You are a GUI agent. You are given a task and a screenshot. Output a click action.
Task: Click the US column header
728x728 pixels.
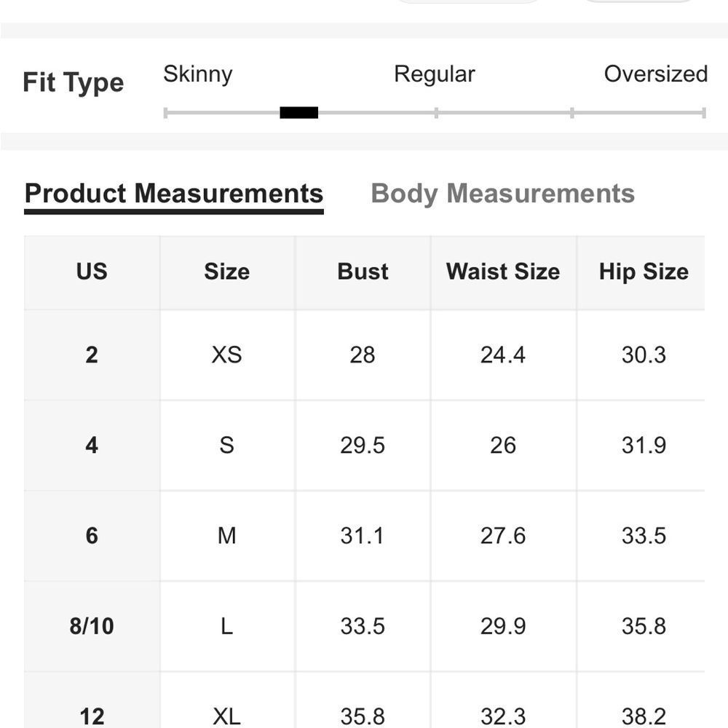pos(92,272)
